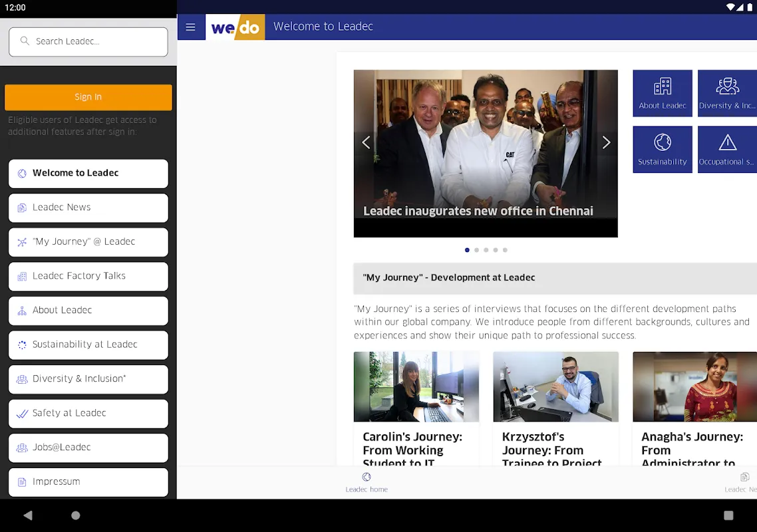Advance to next carousel slide arrow
Viewport: 757px width, 532px height.
pyautogui.click(x=606, y=142)
